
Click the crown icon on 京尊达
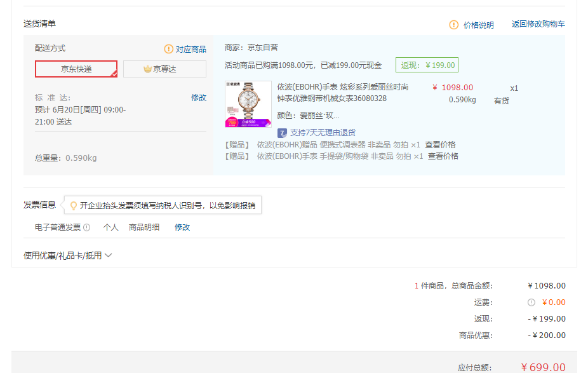(147, 69)
